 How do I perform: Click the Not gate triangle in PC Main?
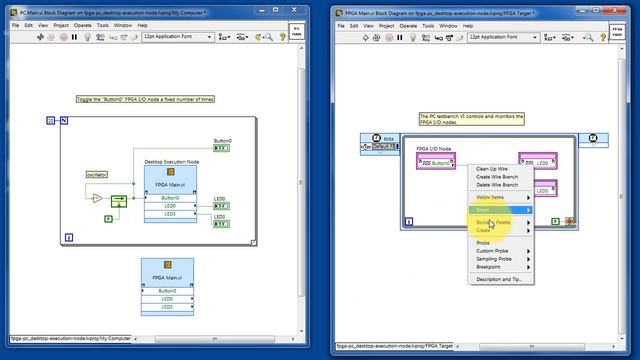[x=97, y=199]
